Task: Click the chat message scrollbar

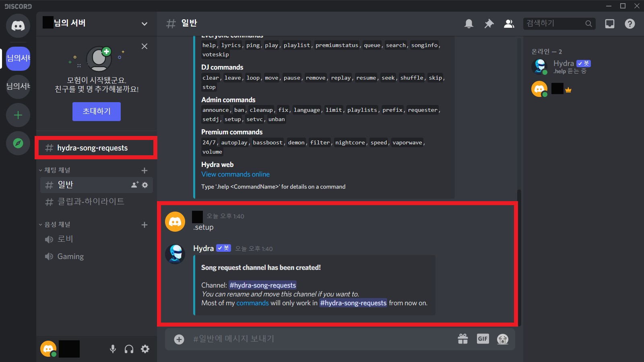Action: pos(519,257)
